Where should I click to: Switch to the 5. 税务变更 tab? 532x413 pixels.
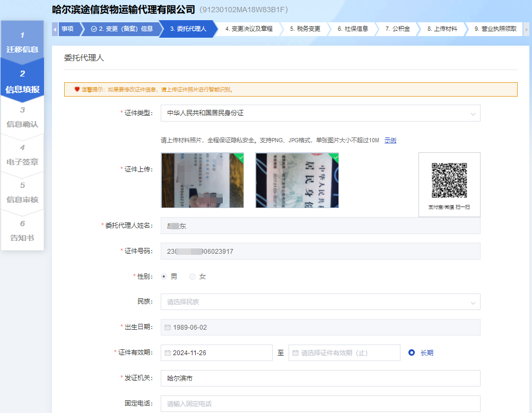pyautogui.click(x=305, y=29)
